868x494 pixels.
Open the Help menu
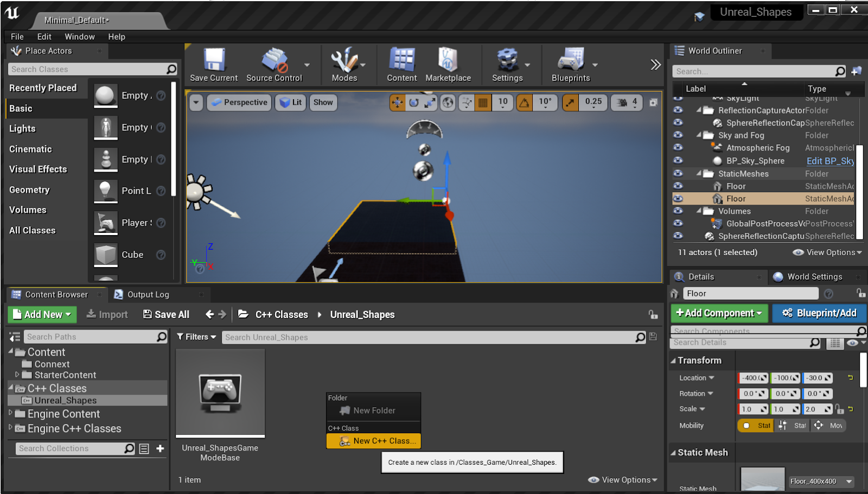pos(117,37)
